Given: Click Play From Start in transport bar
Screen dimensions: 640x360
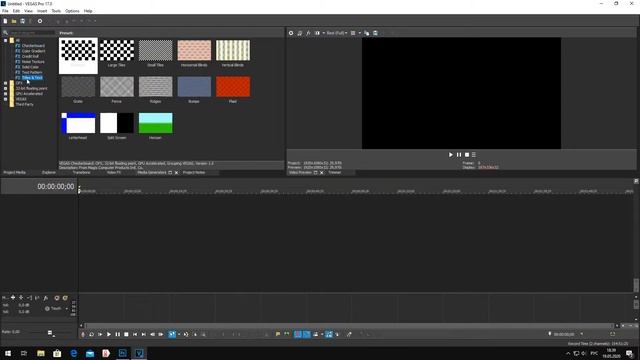Looking at the screenshot, I should point(100,334).
